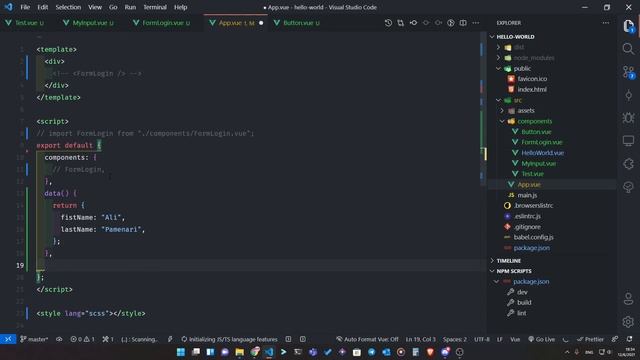The width and height of the screenshot is (640, 360).
Task: Click the Go Live status bar button
Action: 542,339
